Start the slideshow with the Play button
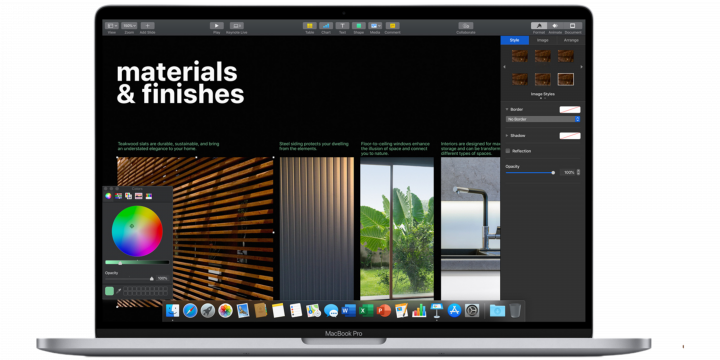720x360 pixels. click(x=217, y=26)
